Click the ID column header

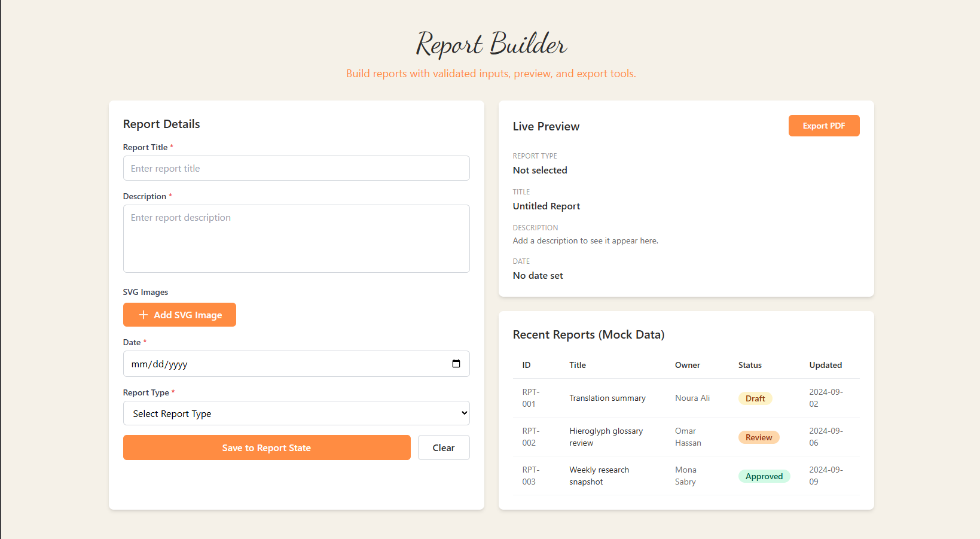[x=526, y=365]
